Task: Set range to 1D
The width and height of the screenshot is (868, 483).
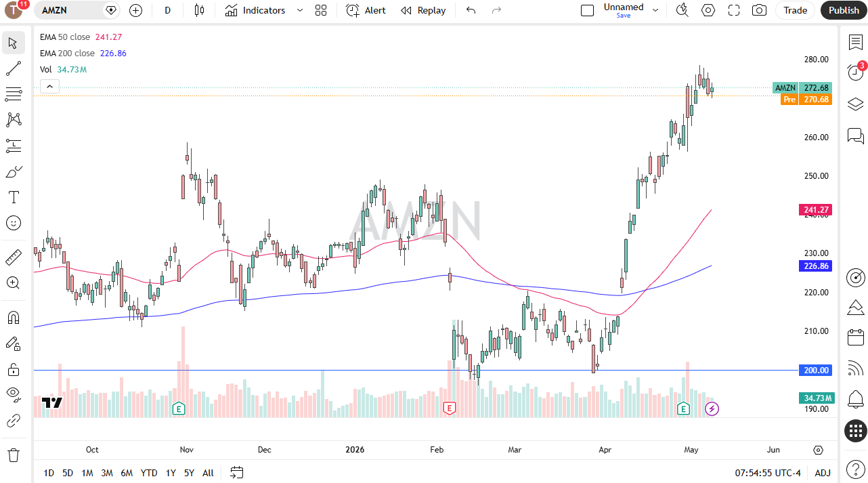Action: [x=49, y=473]
